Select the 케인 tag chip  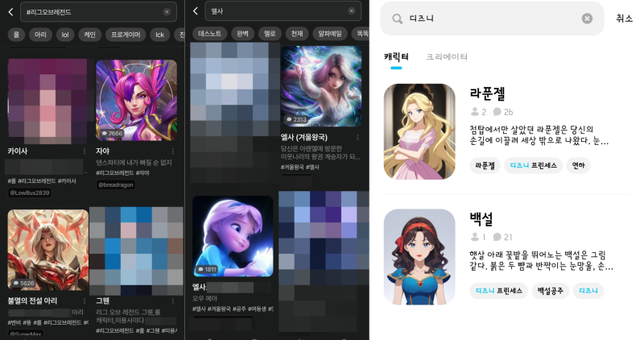coord(89,35)
